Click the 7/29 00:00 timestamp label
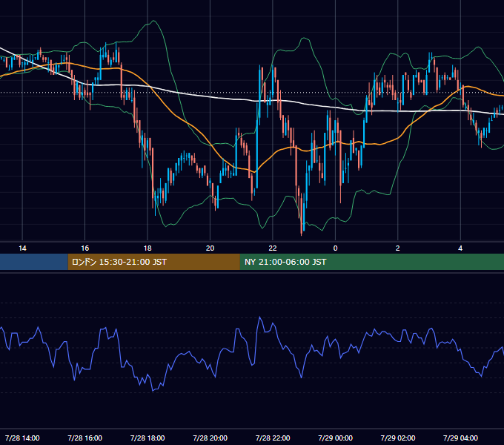Screen dimensions: 504x445 [x=335, y=438]
